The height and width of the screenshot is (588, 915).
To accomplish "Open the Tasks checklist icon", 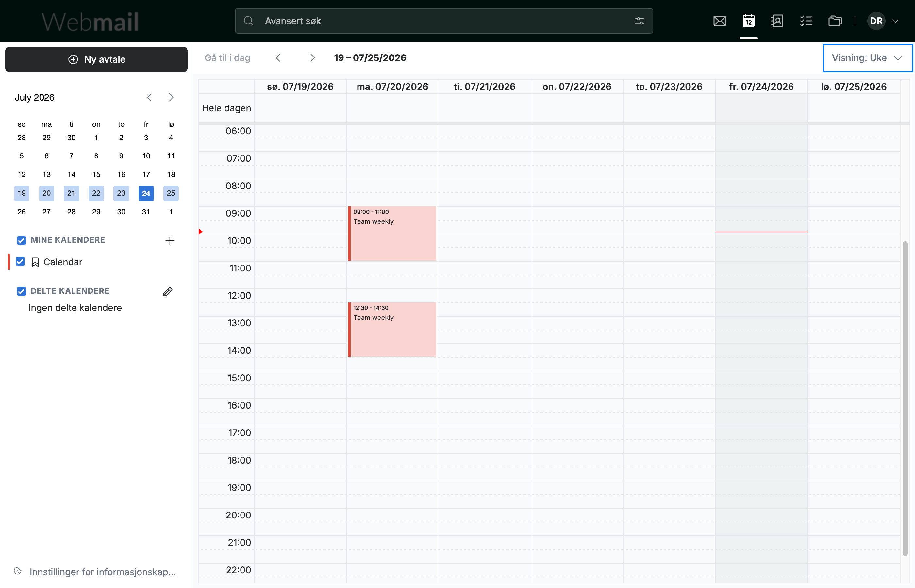I will [806, 21].
